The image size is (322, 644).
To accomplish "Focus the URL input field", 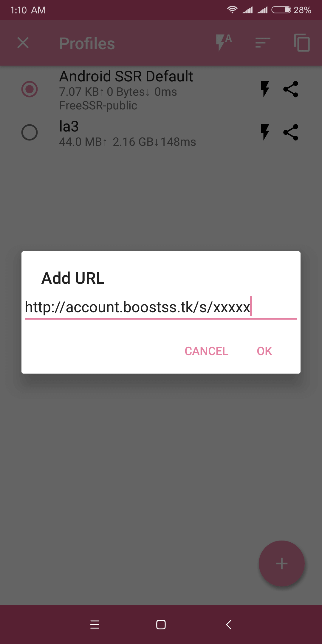I will [161, 307].
